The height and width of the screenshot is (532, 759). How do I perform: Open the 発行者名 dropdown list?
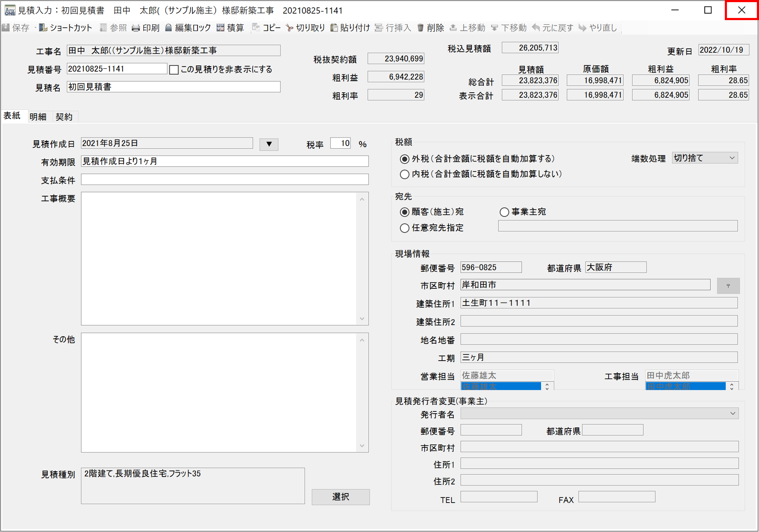[x=733, y=414]
